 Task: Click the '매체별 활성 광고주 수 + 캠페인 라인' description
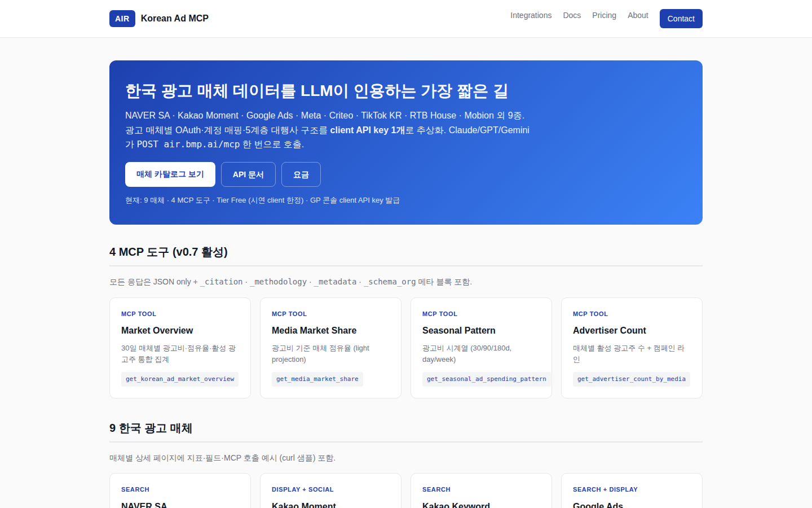click(629, 354)
